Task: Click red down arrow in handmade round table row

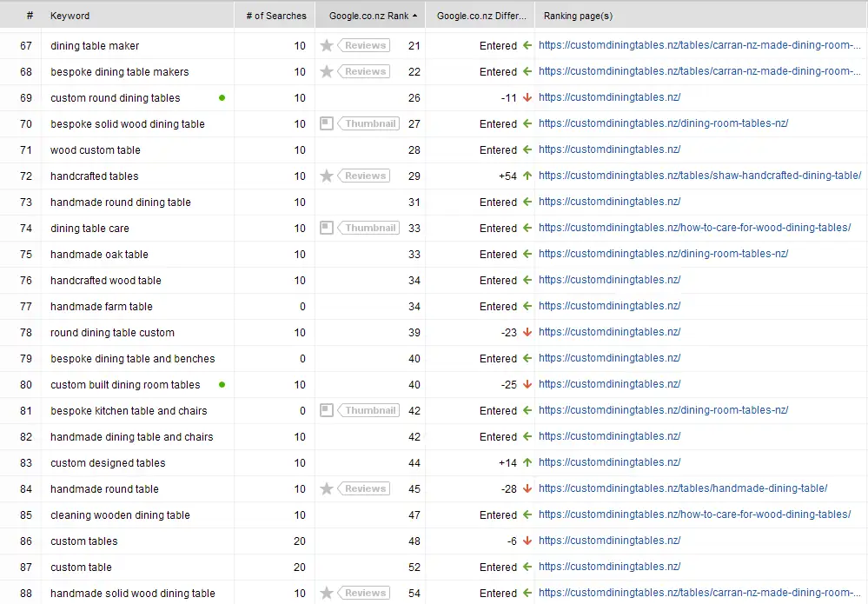Action: pos(527,488)
